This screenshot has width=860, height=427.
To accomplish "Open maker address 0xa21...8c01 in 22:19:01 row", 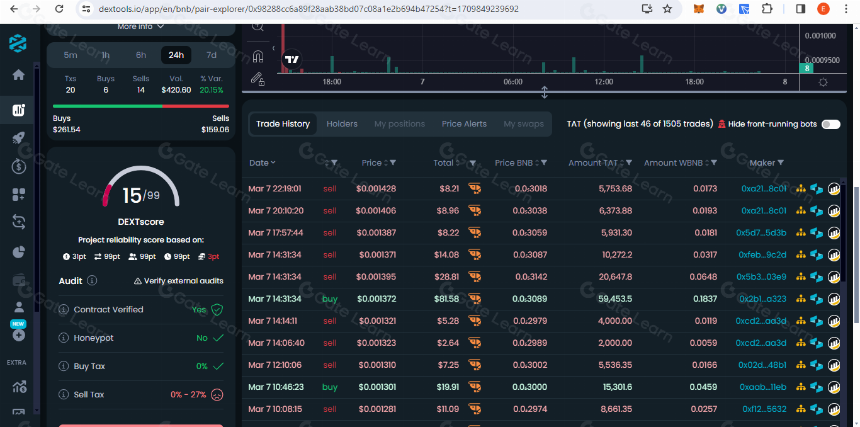I will 763,189.
